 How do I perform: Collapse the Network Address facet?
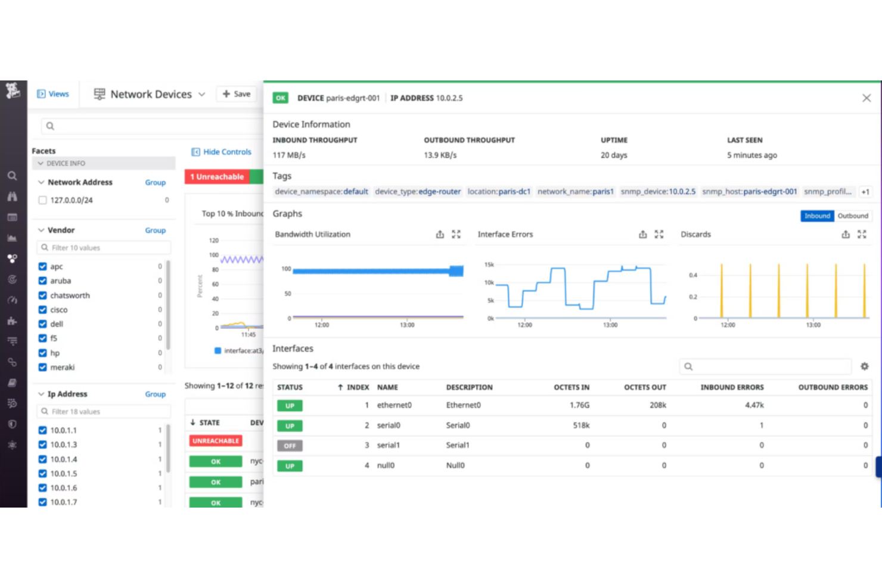41,182
